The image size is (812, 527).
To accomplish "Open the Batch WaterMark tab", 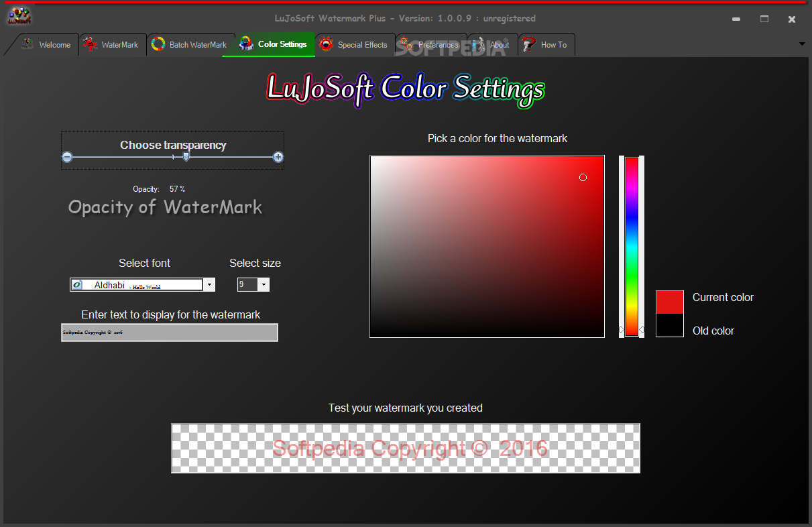I will 191,45.
